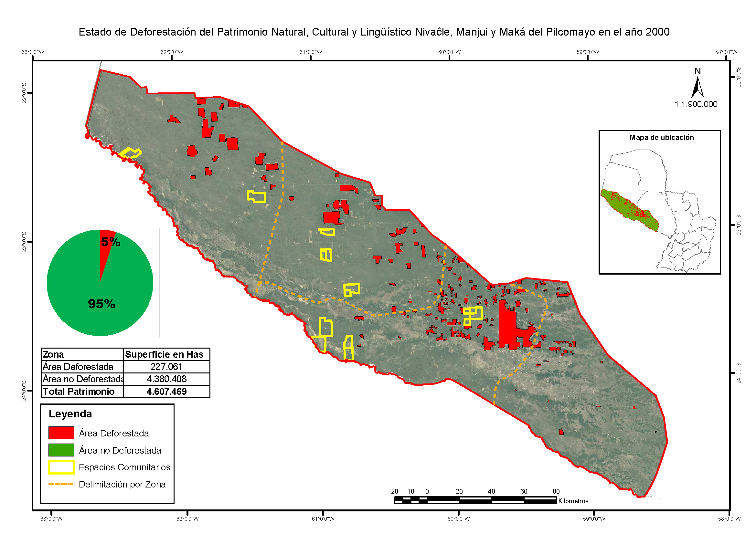
Task: Click the 4.380.408 table cell
Action: click(166, 379)
